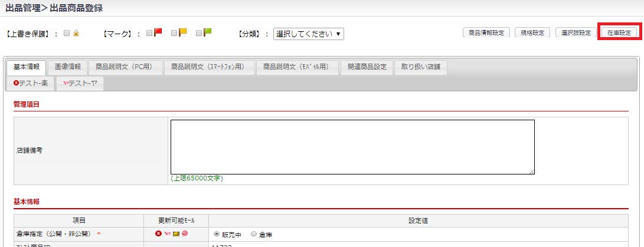
Task: Tick the red flag mark checkbox
Action: (149, 33)
